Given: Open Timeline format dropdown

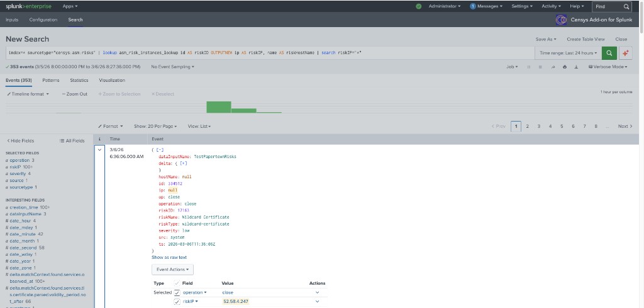Looking at the screenshot, I should pos(28,94).
